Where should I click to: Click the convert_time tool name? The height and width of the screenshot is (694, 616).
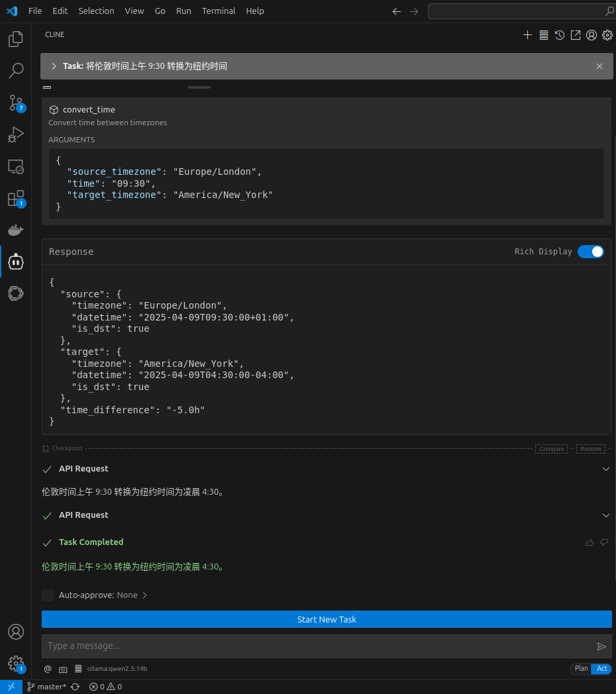click(89, 110)
